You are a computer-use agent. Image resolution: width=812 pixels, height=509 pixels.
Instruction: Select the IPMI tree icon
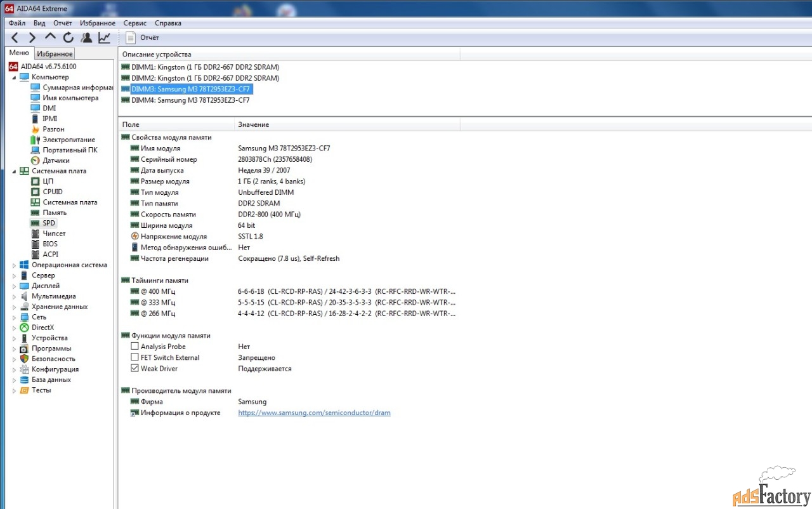pos(36,119)
